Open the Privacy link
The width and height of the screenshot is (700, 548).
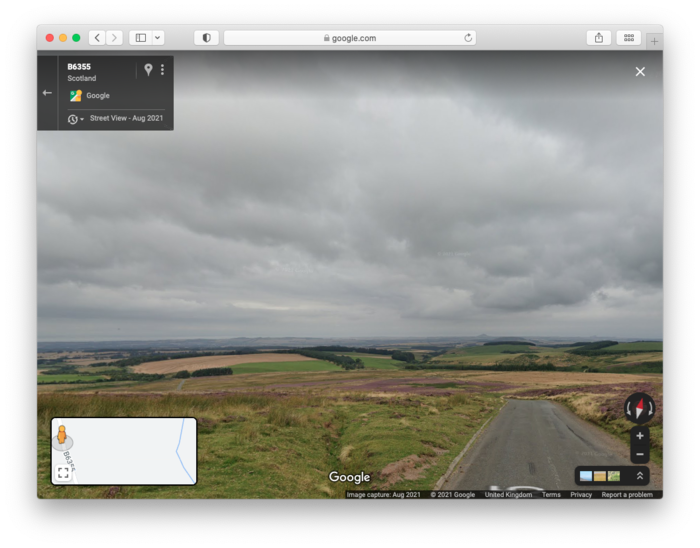[x=581, y=494]
